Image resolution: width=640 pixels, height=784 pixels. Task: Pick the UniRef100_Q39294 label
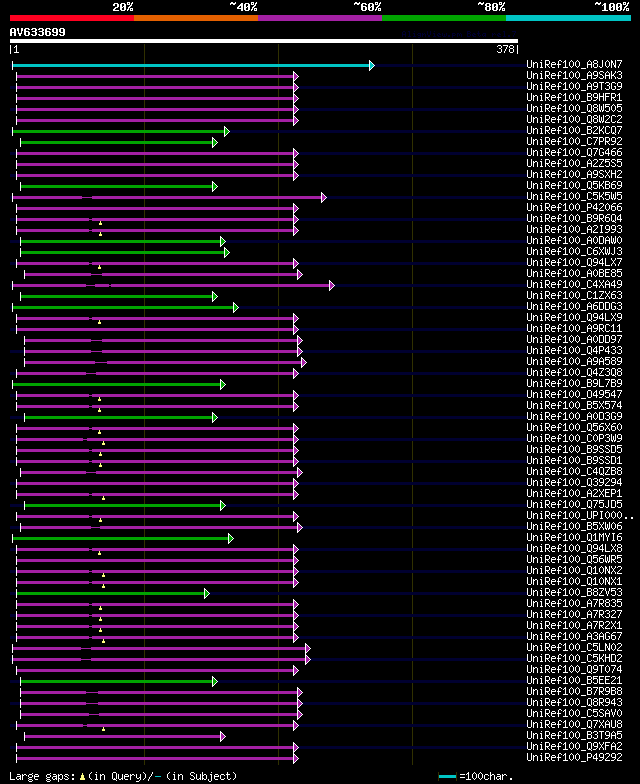574,482
